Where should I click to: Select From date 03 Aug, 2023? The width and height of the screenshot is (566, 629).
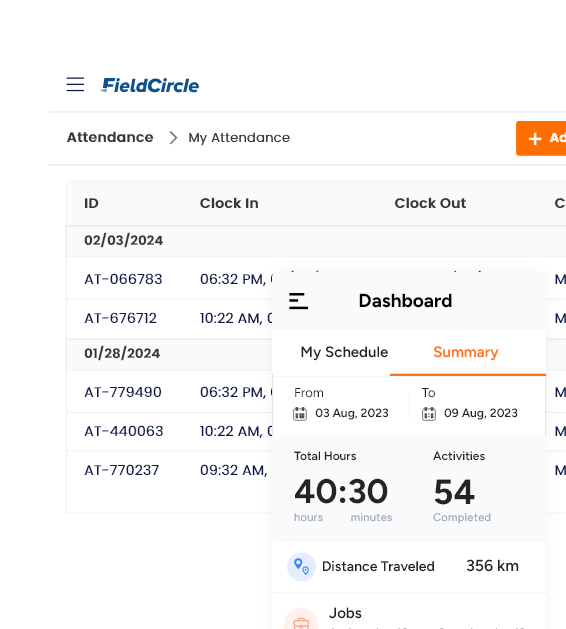point(352,413)
